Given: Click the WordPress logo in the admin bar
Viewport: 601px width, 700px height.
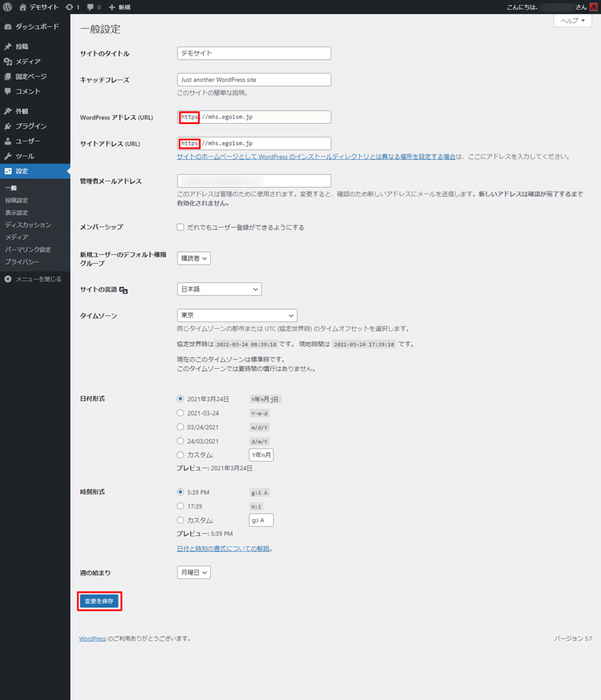Looking at the screenshot, I should [x=8, y=7].
